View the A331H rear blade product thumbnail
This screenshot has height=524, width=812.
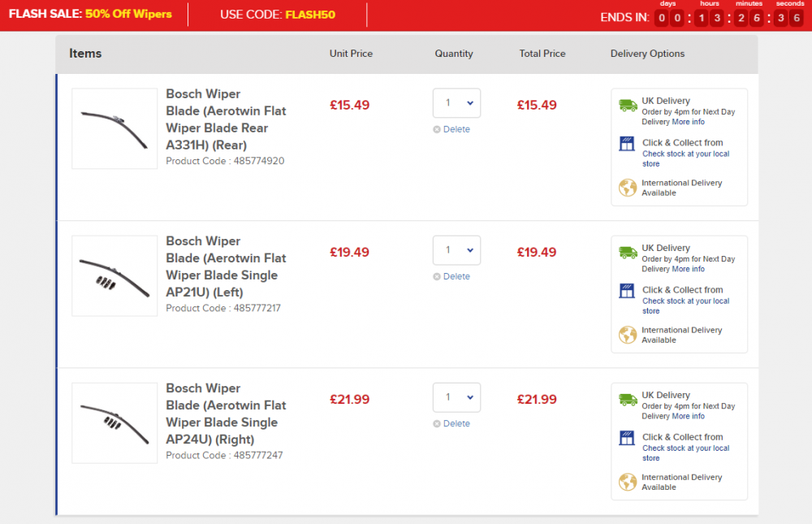click(x=114, y=128)
